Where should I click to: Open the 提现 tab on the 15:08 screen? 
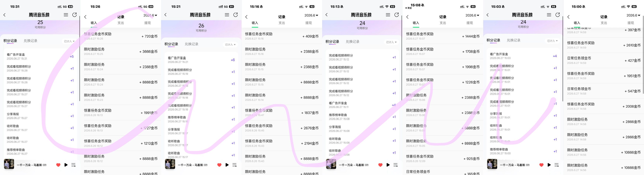pos(470,23)
